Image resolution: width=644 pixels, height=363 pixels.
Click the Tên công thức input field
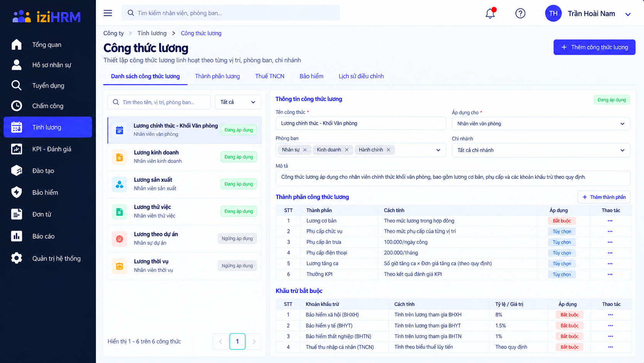click(361, 123)
